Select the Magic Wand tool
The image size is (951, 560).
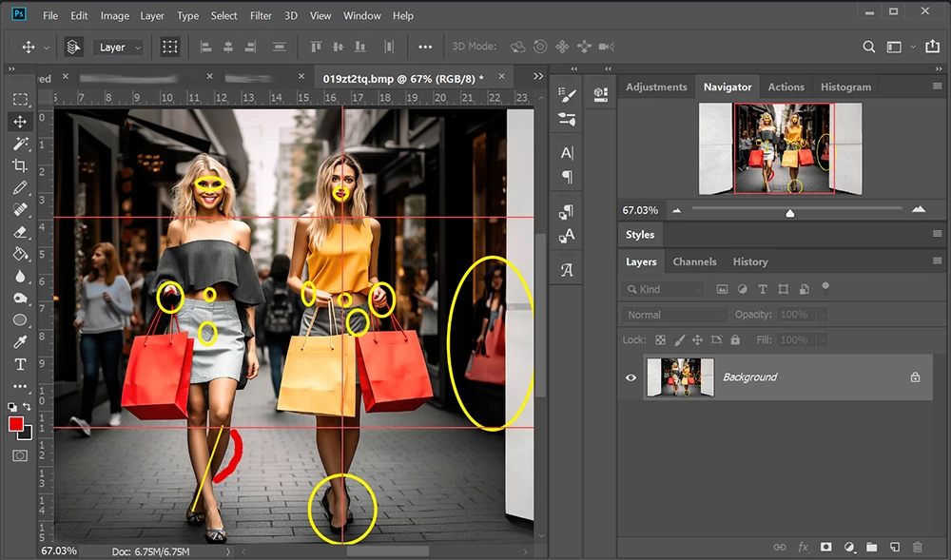[20, 144]
